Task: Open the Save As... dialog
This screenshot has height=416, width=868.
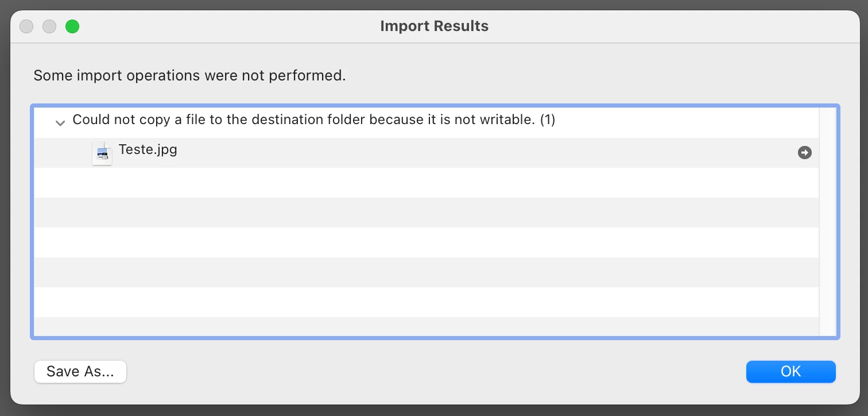Action: (80, 372)
